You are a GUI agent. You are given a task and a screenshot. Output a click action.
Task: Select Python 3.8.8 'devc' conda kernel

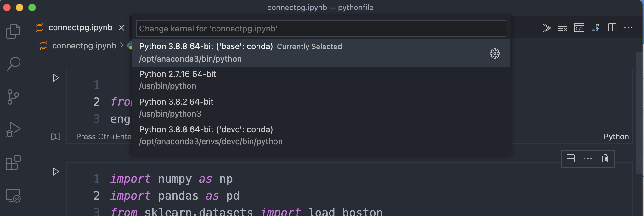pos(321,135)
